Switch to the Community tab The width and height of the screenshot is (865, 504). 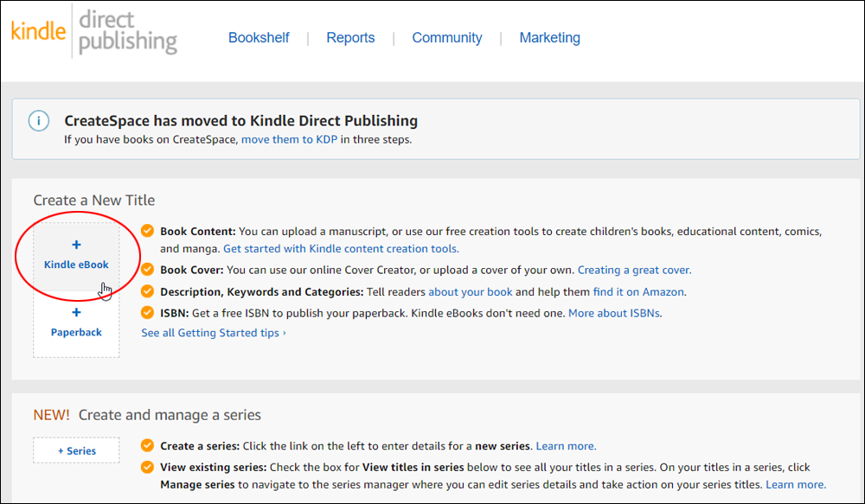tap(447, 37)
